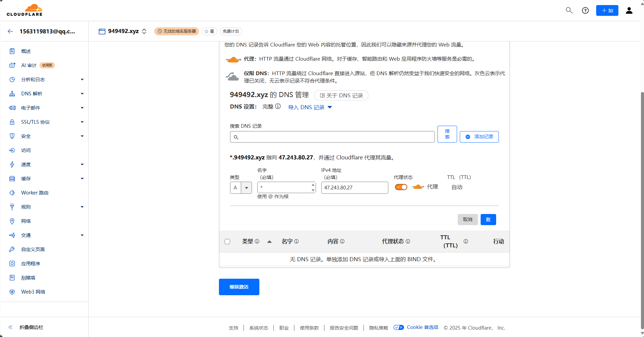644x337 pixels.
Task: Click the 搜索 search button
Action: click(447, 134)
